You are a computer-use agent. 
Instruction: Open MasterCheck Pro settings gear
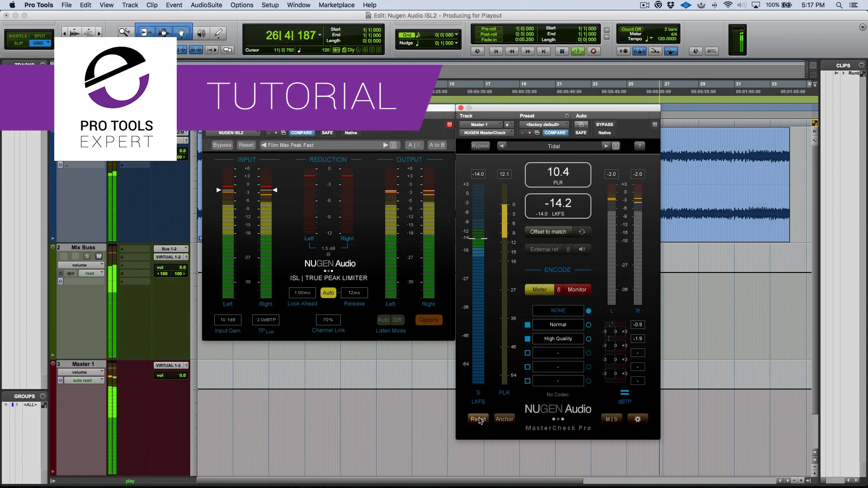click(637, 419)
